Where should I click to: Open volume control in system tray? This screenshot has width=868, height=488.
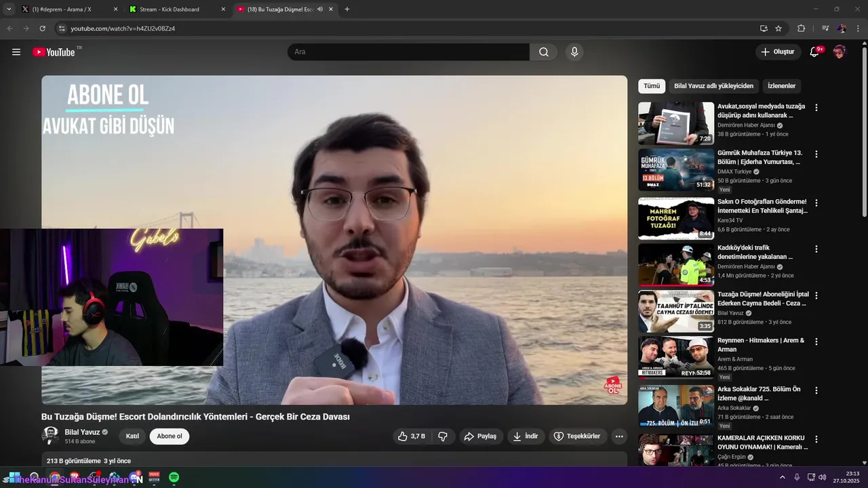coord(823,477)
